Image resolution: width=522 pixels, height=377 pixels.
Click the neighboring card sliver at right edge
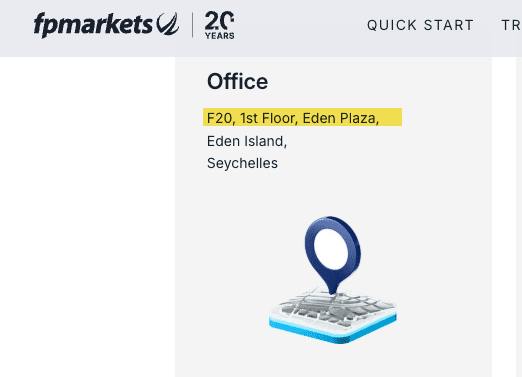click(519, 217)
